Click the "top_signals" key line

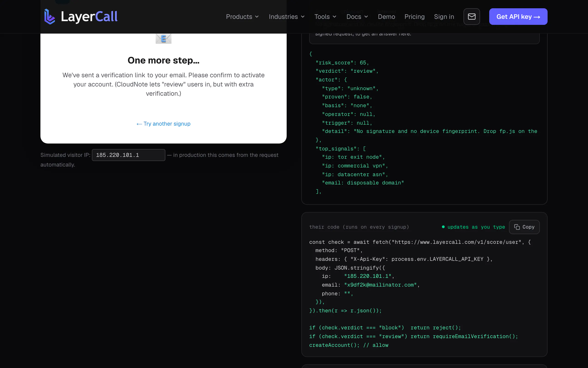tap(341, 149)
